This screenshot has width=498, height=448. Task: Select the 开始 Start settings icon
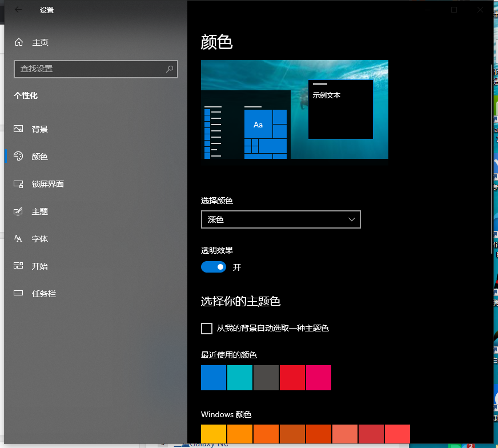pos(19,266)
